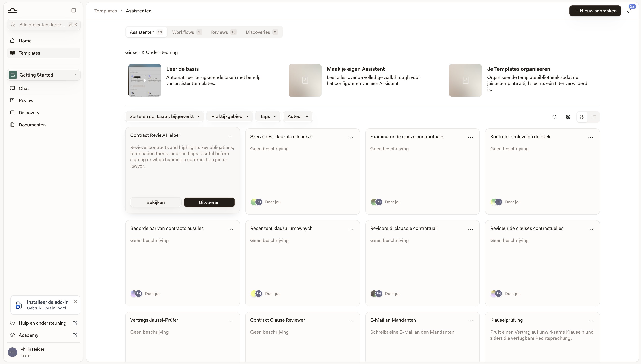Click the Word document add-in icon
641x364 pixels.
(19, 305)
